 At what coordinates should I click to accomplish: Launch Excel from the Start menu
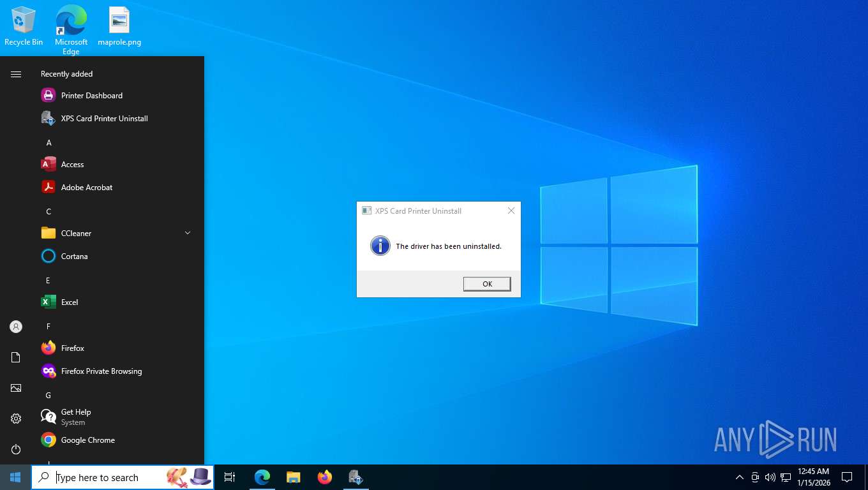116,302
